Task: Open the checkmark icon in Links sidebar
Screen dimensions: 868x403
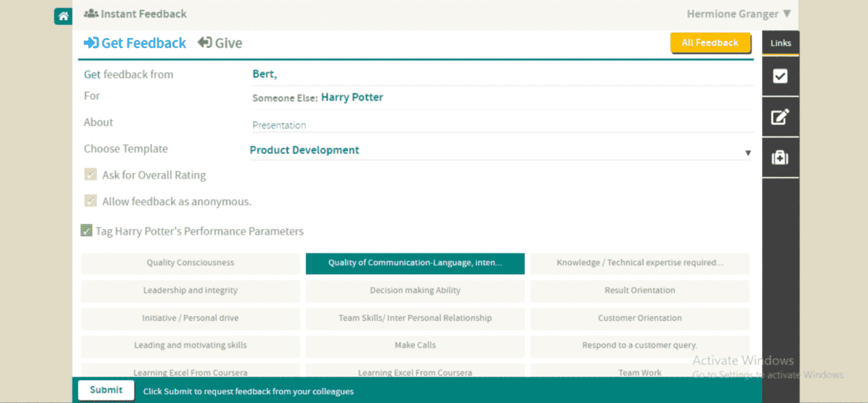Action: [780, 76]
